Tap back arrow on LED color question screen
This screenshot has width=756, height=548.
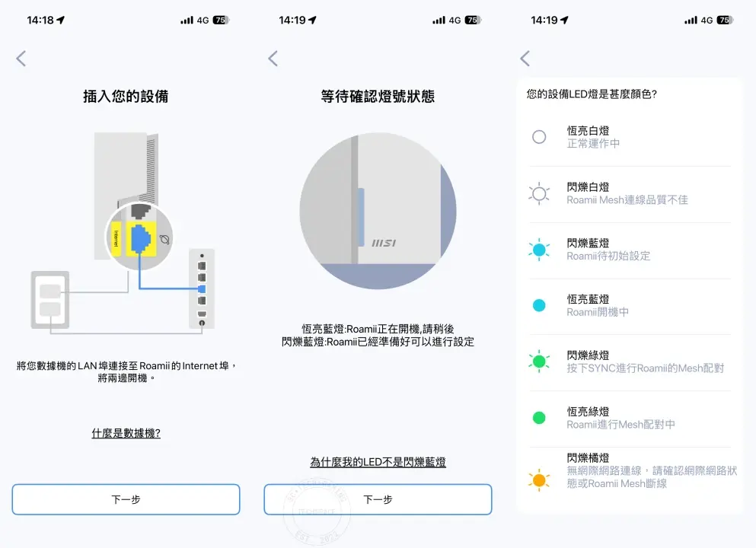click(525, 59)
